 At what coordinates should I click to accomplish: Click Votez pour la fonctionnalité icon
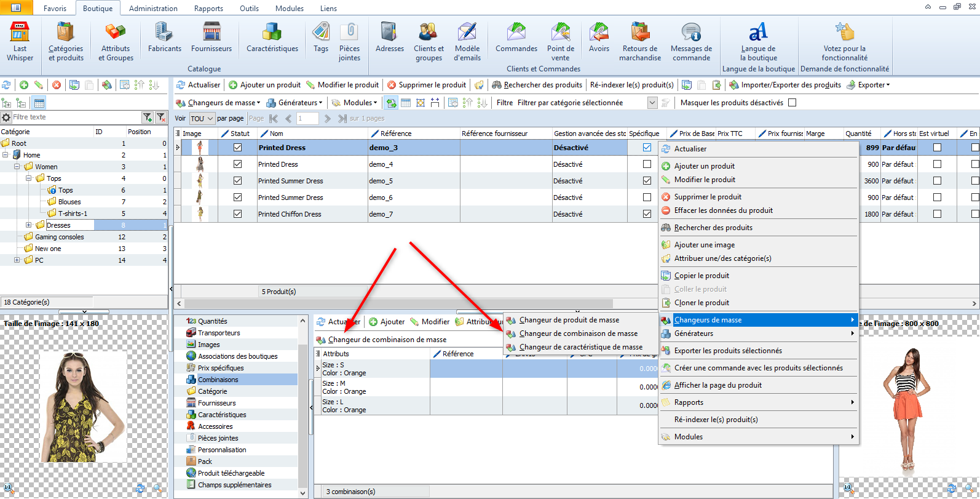[845, 41]
